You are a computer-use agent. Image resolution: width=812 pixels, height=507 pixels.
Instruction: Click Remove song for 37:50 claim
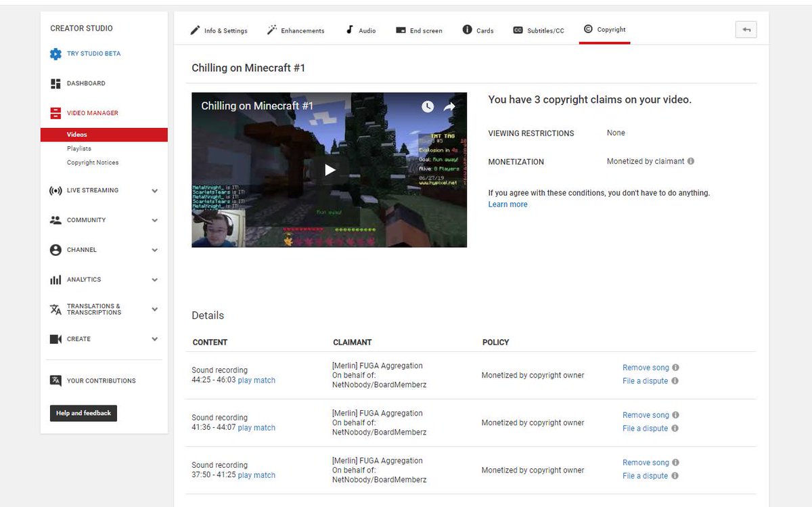646,462
